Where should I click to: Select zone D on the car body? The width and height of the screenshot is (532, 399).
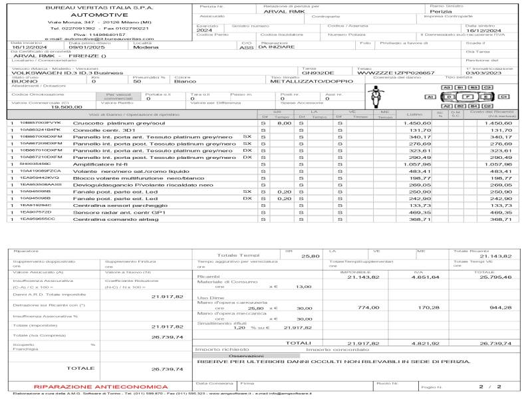(450, 97)
